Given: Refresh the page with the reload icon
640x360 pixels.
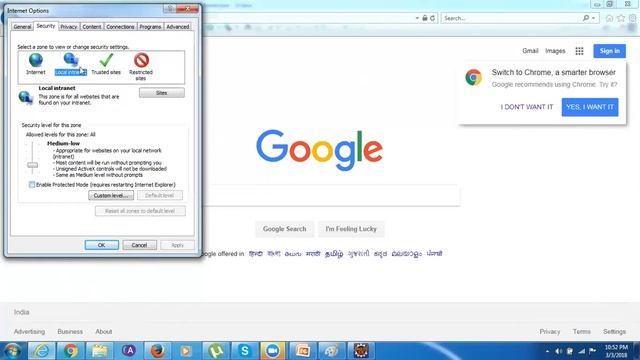Looking at the screenshot, I should click(x=432, y=18).
